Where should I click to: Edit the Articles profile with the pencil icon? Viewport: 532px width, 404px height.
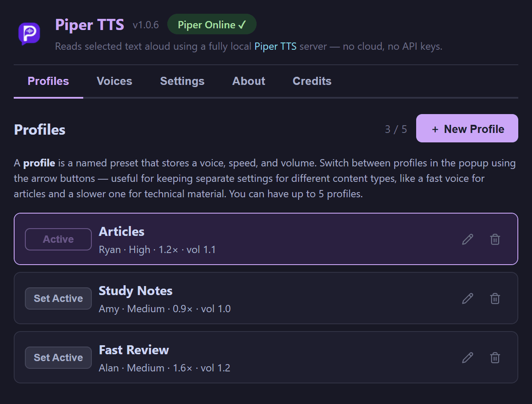(468, 239)
